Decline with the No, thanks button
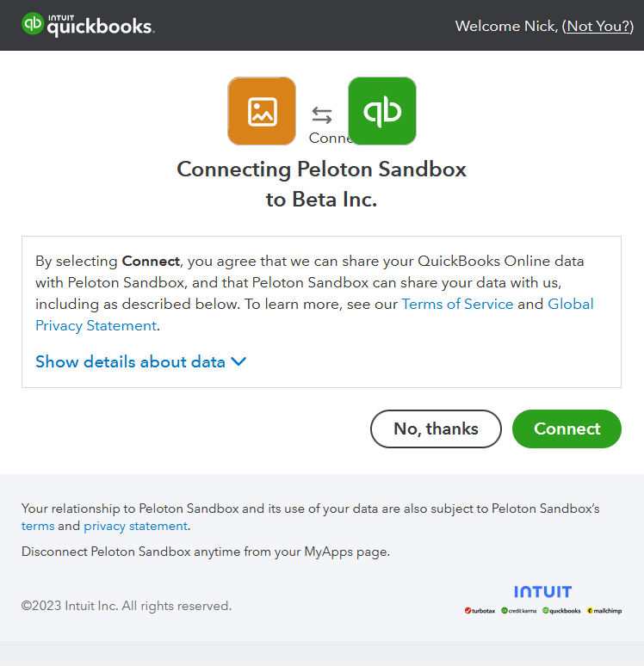 pos(436,429)
